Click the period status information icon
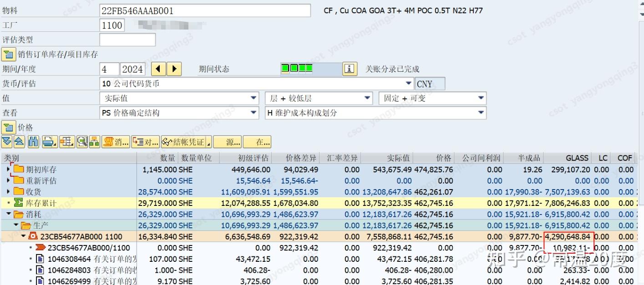The width and height of the screenshot is (644, 285). pos(348,69)
